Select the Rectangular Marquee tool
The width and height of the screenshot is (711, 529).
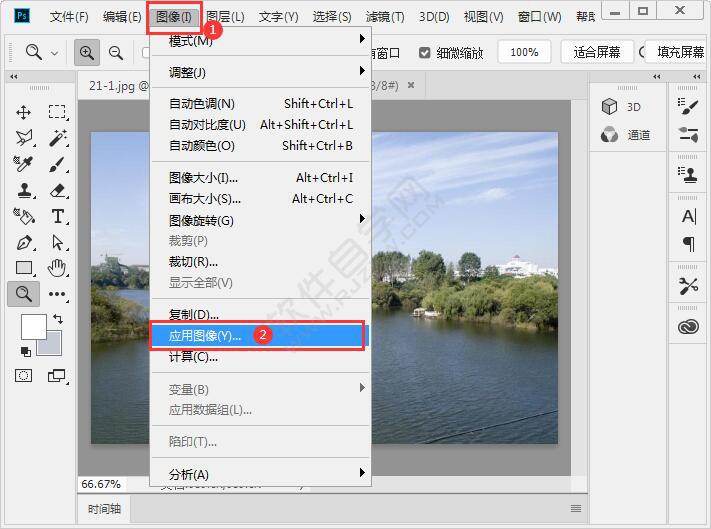pyautogui.click(x=57, y=112)
